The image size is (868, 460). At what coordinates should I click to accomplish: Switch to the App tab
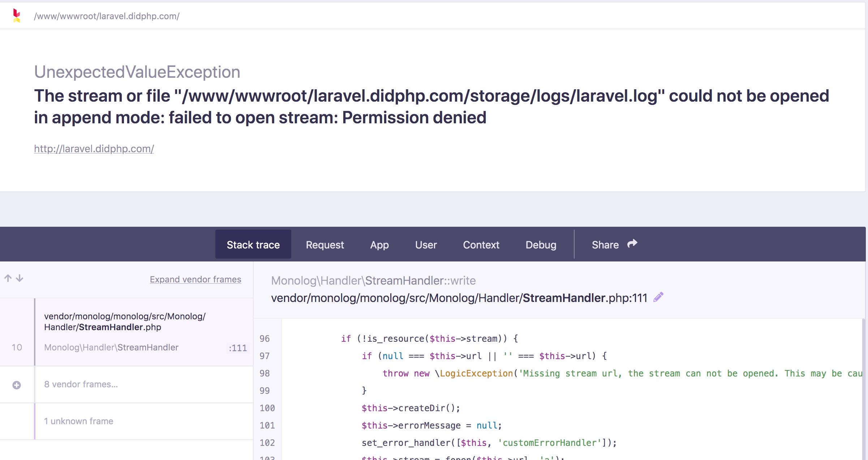click(x=379, y=245)
